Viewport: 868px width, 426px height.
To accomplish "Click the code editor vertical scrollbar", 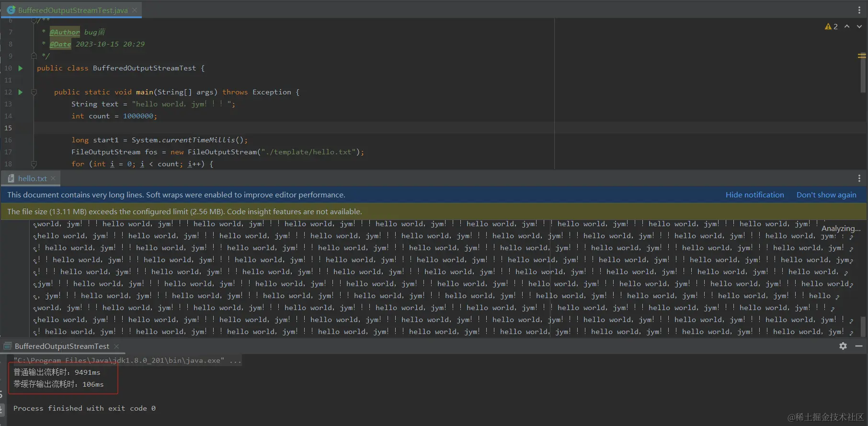I will click(863, 72).
